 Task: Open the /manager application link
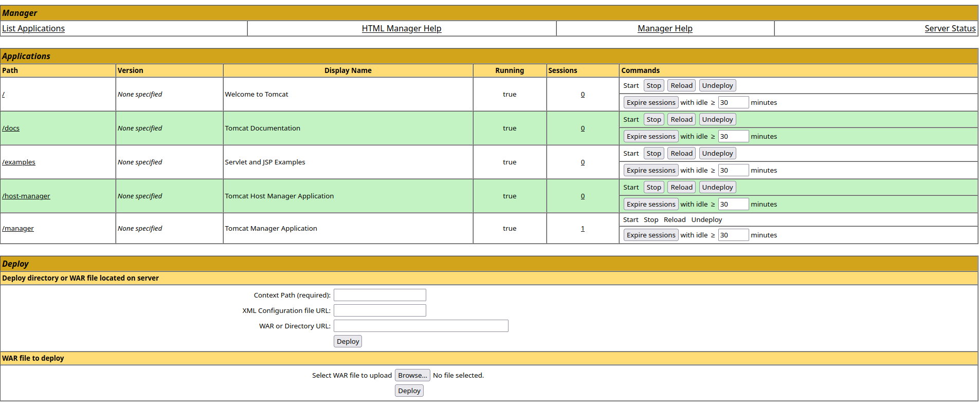pyautogui.click(x=18, y=229)
